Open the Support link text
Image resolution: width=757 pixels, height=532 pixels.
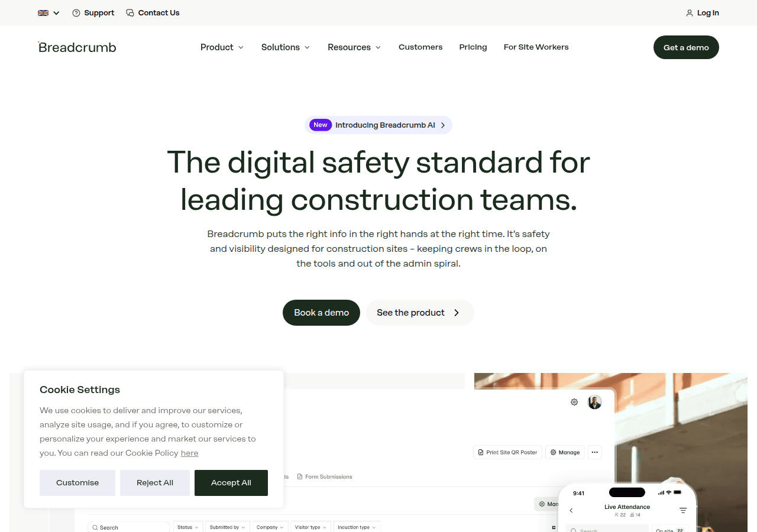99,13
